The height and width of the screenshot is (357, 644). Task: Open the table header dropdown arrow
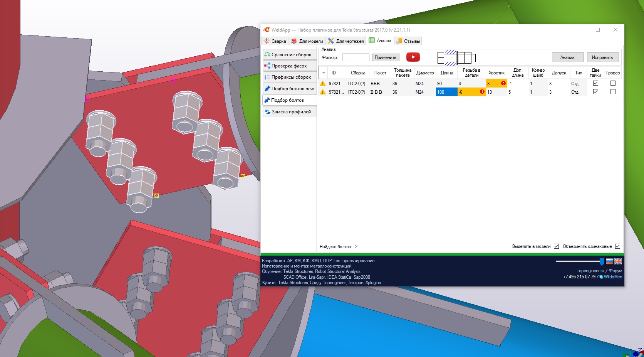click(x=324, y=73)
